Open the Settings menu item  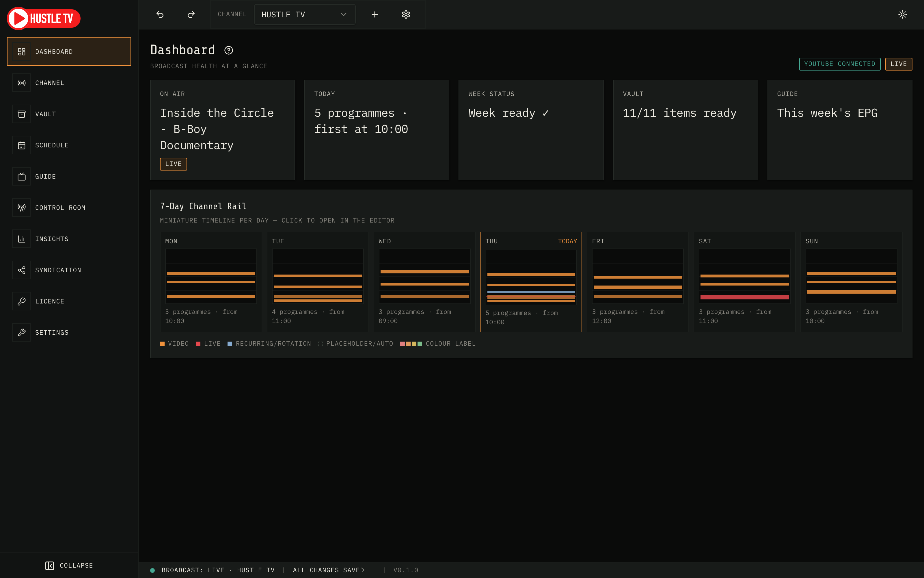pyautogui.click(x=69, y=333)
